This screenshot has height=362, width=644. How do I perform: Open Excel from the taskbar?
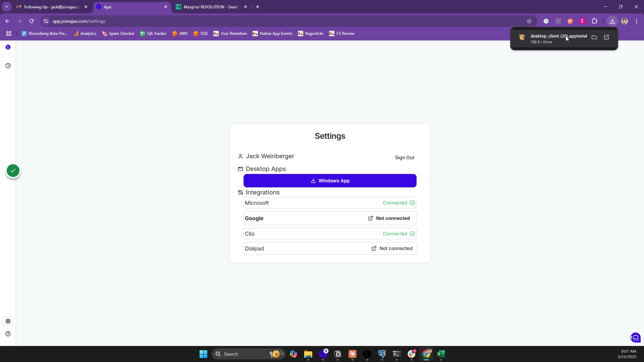(x=441, y=354)
